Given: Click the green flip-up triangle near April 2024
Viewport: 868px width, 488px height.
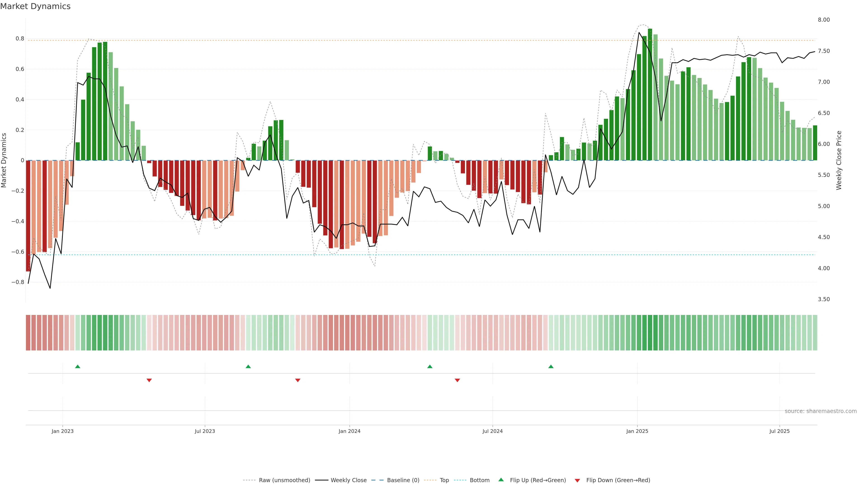Looking at the screenshot, I should [430, 366].
